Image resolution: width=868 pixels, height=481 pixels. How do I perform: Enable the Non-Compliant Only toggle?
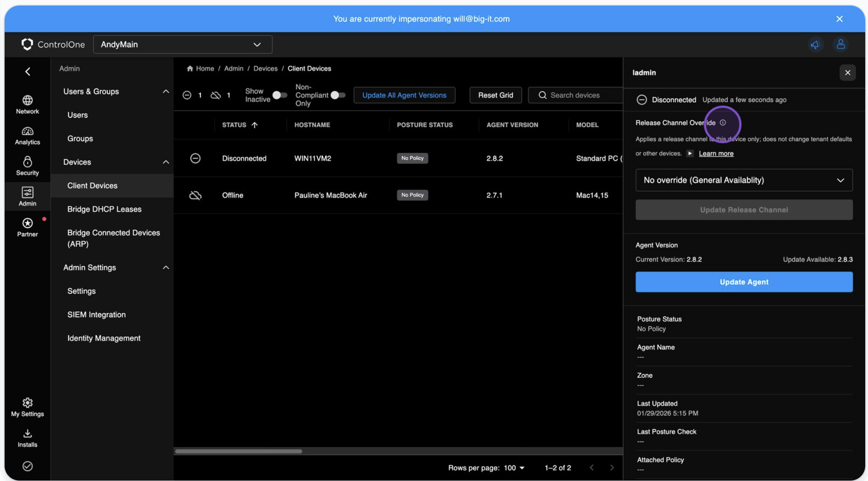338,95
